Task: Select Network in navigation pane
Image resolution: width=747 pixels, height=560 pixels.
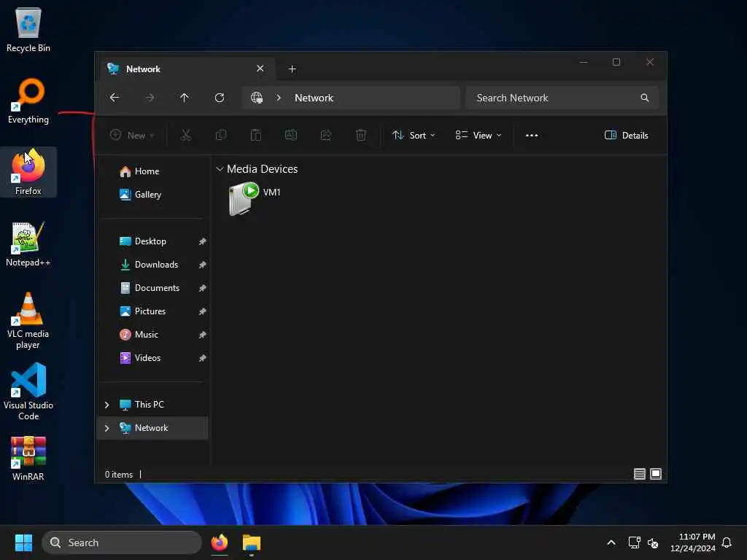Action: tap(153, 428)
